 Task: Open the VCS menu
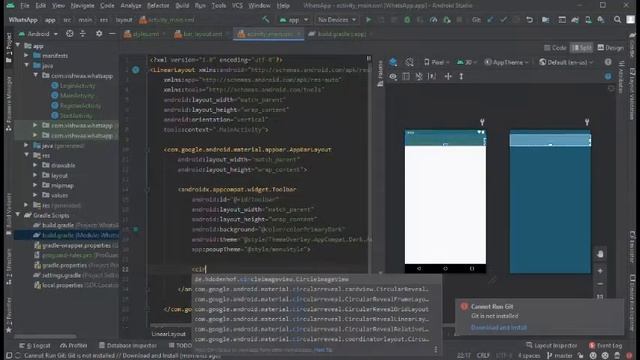point(237,6)
